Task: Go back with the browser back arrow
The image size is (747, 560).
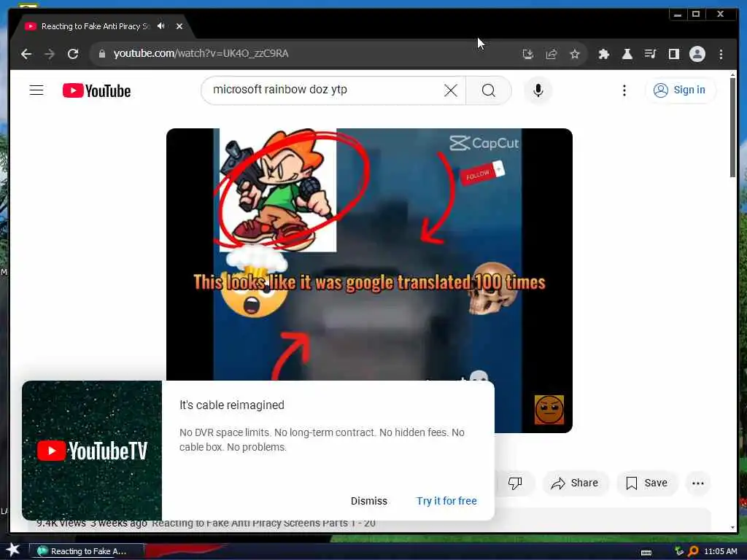Action: point(26,54)
